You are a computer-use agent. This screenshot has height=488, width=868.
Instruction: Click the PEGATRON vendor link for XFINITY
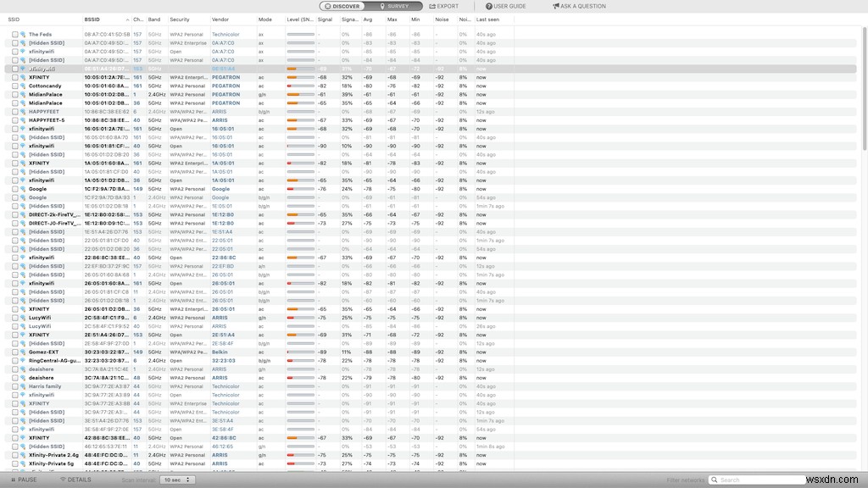pos(225,77)
